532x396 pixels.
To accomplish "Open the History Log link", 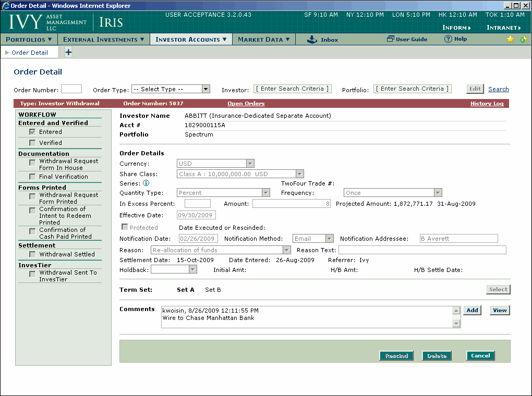I will tap(487, 103).
